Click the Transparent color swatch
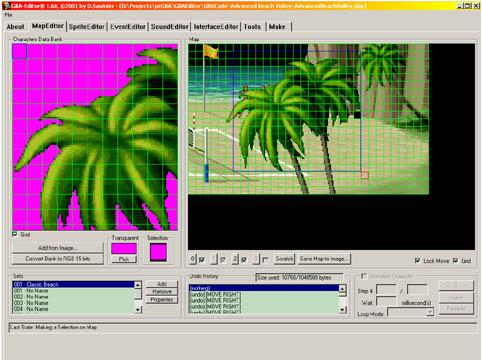Viewport: 482px width, 361px height. pyautogui.click(x=124, y=249)
